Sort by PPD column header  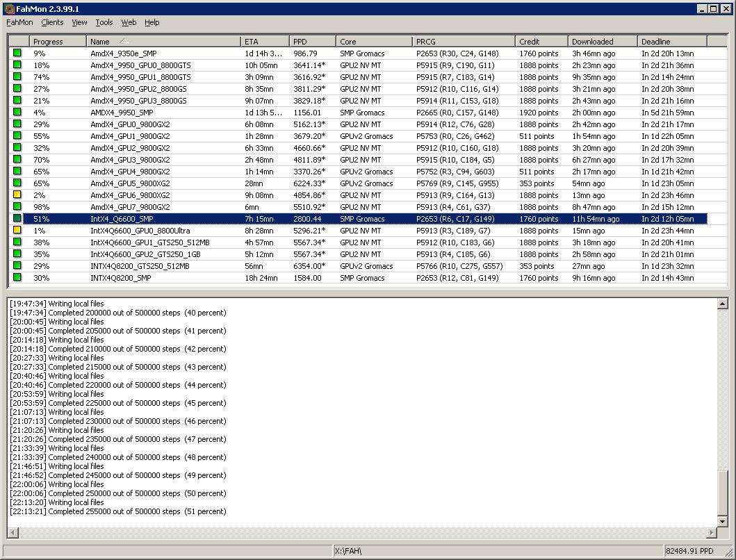click(313, 41)
